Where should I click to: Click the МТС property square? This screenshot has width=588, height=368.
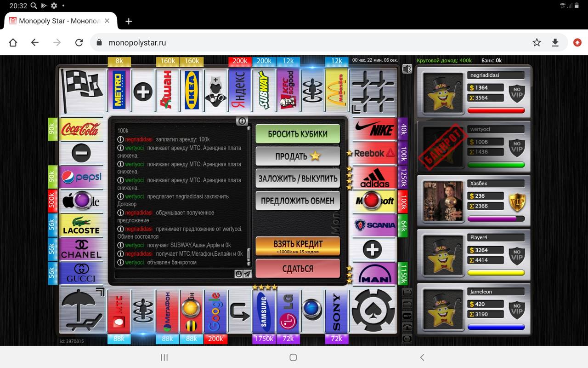[x=119, y=311]
